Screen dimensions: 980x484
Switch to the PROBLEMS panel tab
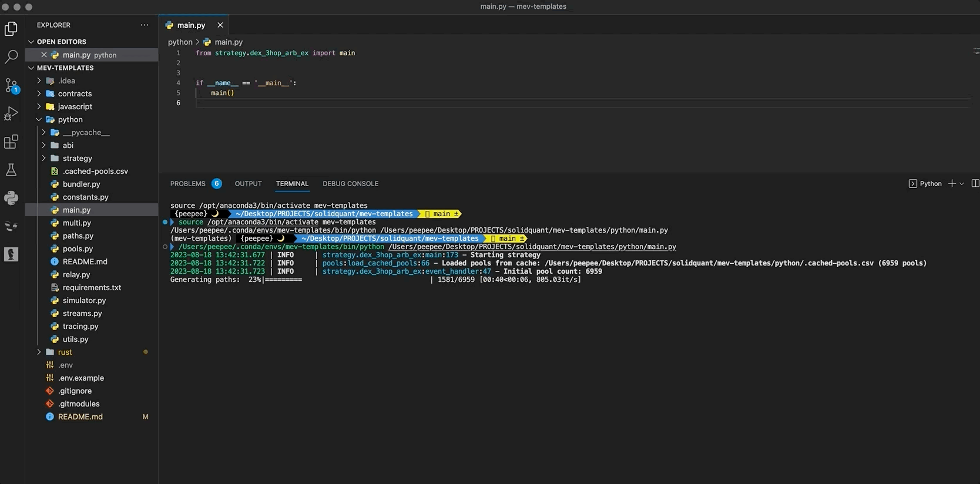pos(188,184)
